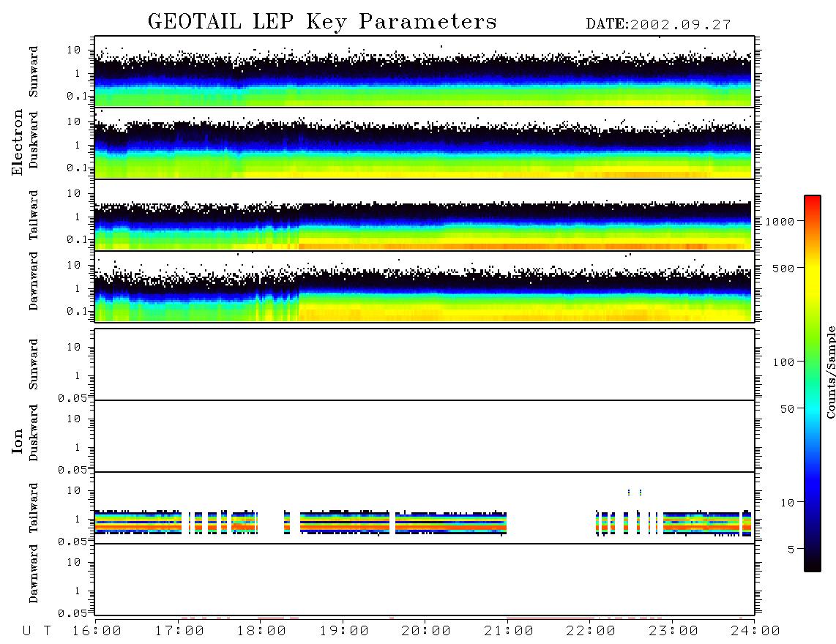Click the Tailward label of Electron group
836x644 pixels.
(34, 215)
